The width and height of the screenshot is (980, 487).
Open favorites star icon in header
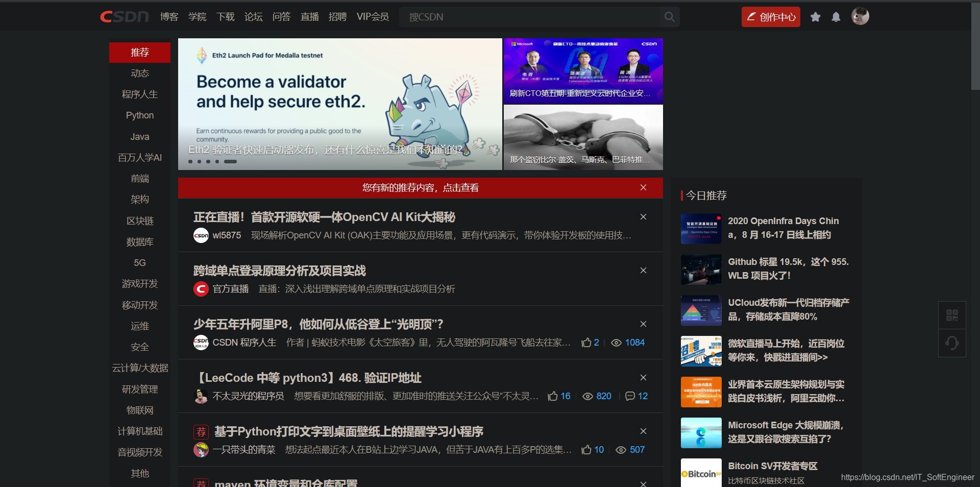[x=816, y=17]
